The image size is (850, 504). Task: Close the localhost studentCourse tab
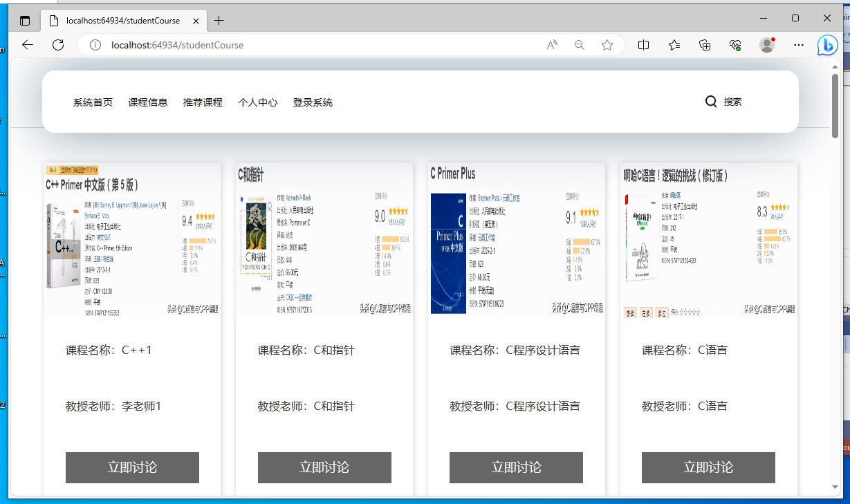[196, 21]
